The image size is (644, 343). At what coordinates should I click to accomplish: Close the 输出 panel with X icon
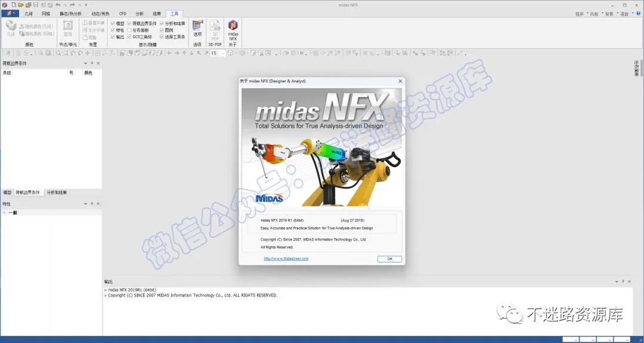coord(630,282)
